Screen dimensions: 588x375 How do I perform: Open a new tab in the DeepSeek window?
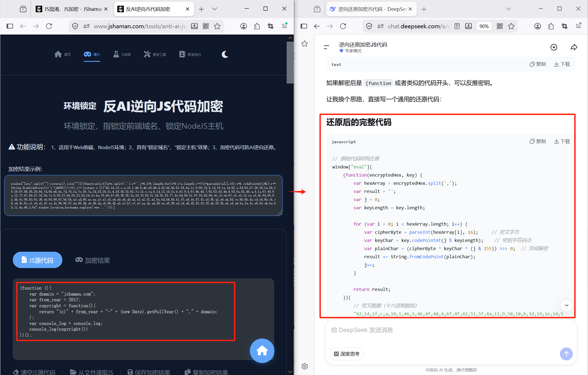pyautogui.click(x=424, y=9)
